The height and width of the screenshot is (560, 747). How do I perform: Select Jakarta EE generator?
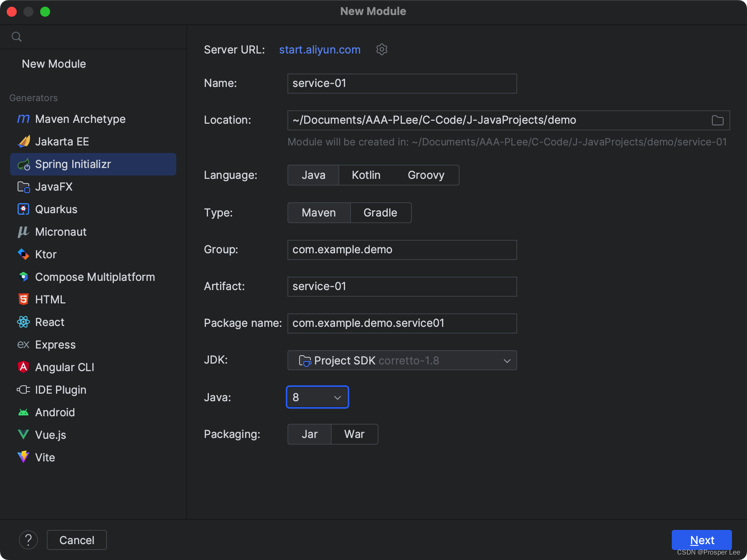coord(93,142)
